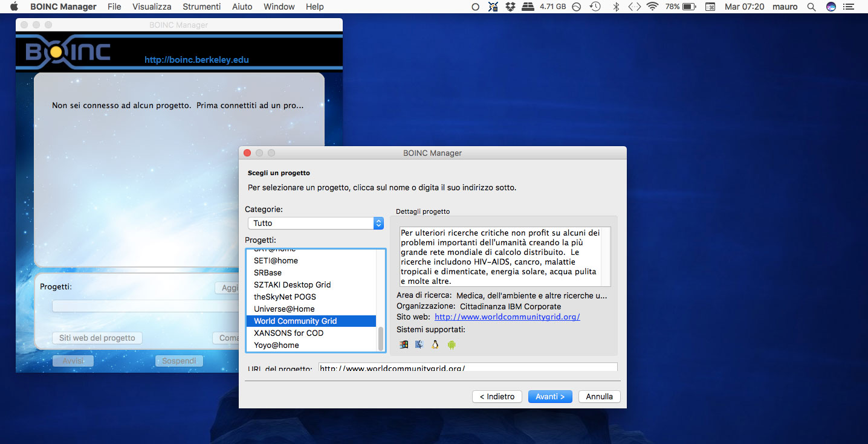
Task: Open the Visualizza menu
Action: click(x=152, y=7)
